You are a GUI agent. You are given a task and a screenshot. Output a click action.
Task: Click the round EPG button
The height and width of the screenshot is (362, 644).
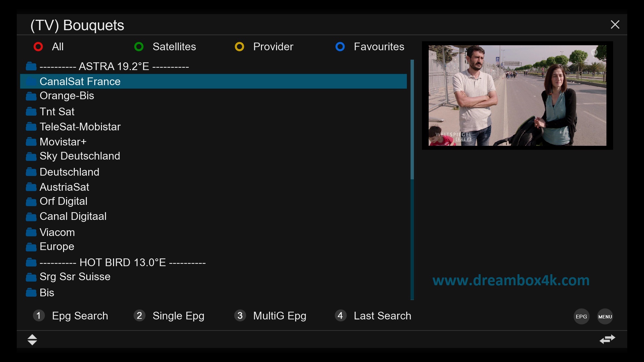(x=581, y=316)
